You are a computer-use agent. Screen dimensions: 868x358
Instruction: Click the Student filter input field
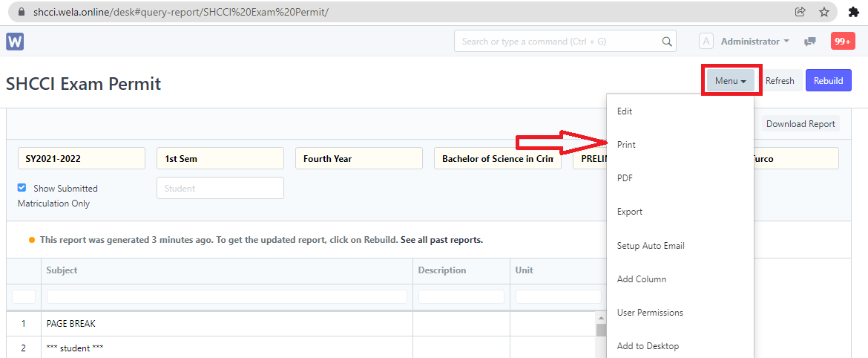tap(220, 189)
